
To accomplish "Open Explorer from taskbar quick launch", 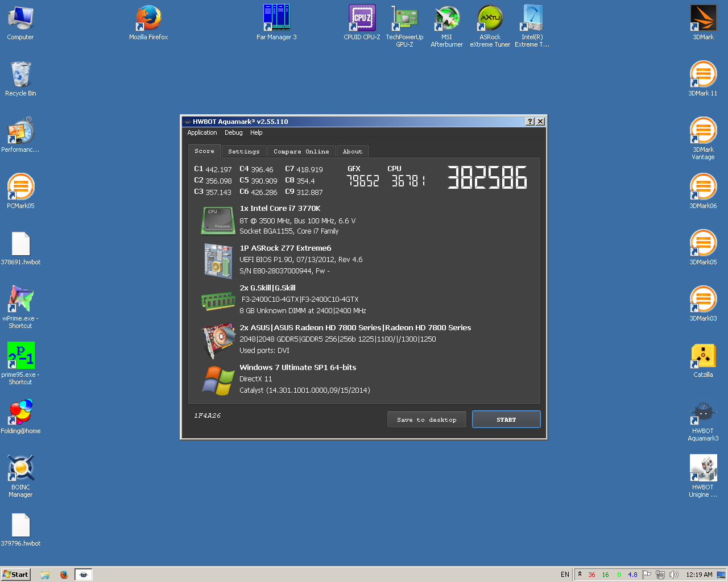I will 45,575.
